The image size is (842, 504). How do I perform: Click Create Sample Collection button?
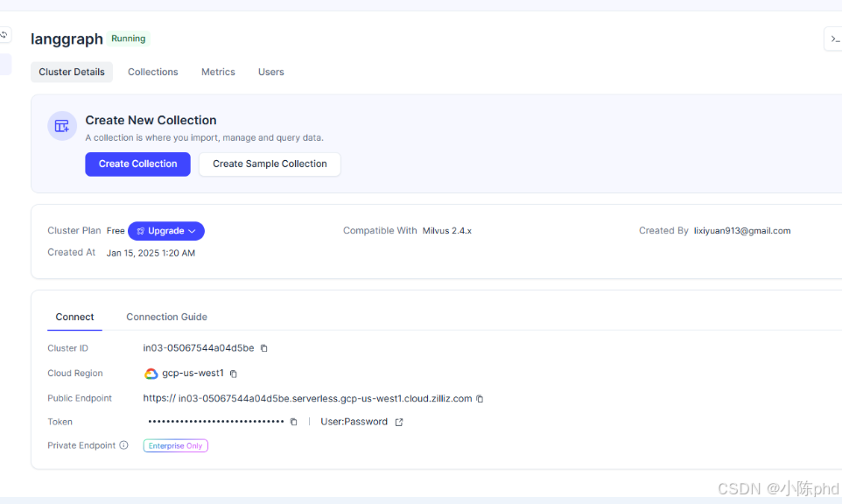(x=270, y=164)
